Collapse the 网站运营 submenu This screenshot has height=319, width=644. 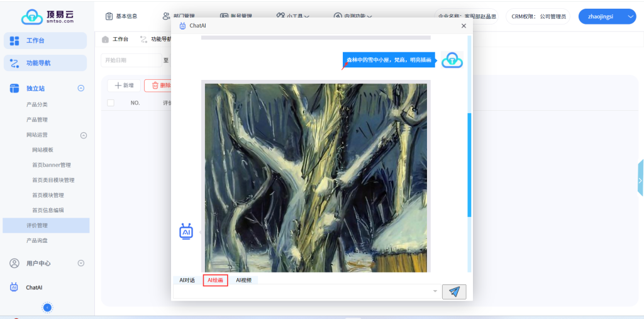click(84, 135)
